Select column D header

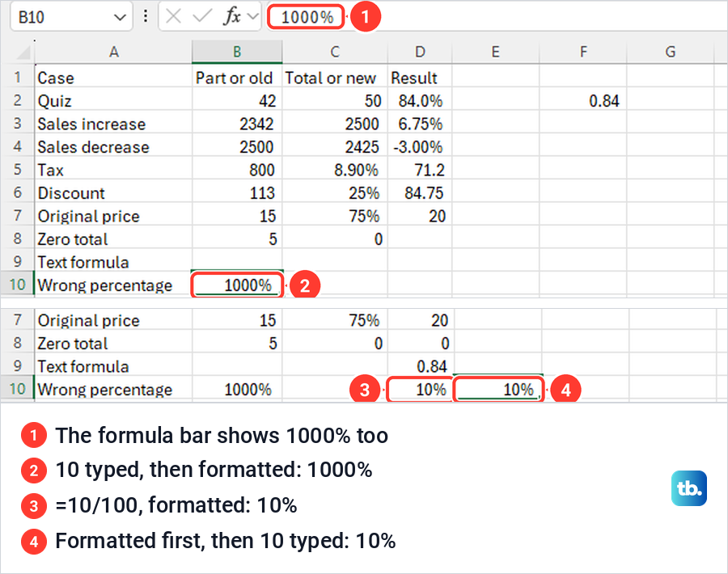coord(420,52)
